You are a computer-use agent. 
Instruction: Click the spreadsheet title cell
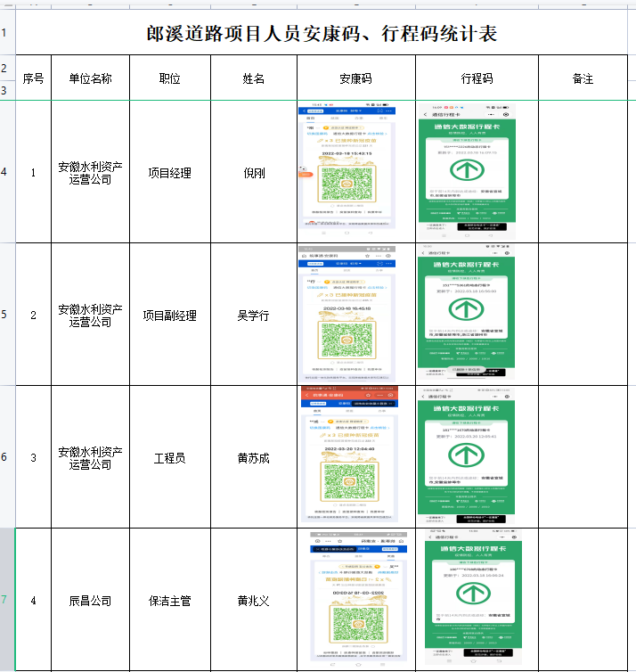coord(322,34)
